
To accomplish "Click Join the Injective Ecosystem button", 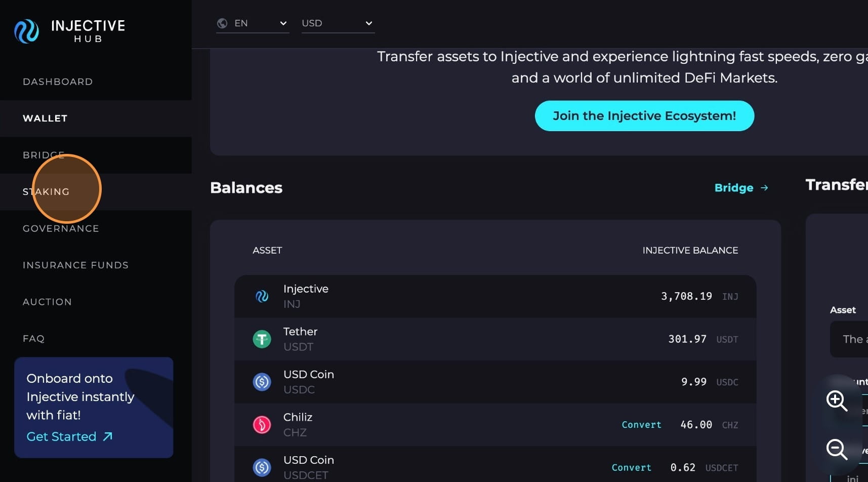I will point(644,116).
